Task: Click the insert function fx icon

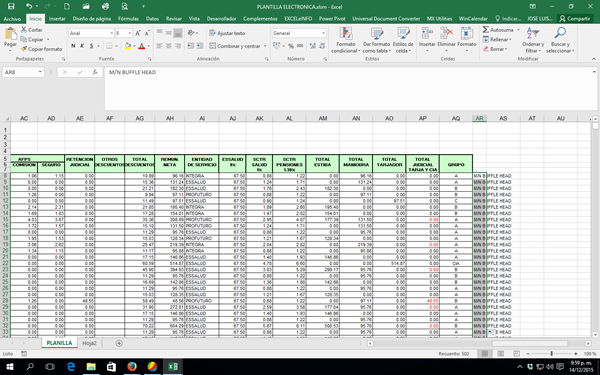Action: pyautogui.click(x=95, y=72)
